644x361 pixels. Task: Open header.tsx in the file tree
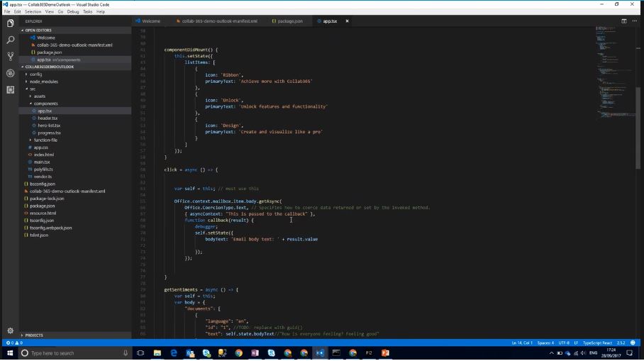pyautogui.click(x=48, y=118)
